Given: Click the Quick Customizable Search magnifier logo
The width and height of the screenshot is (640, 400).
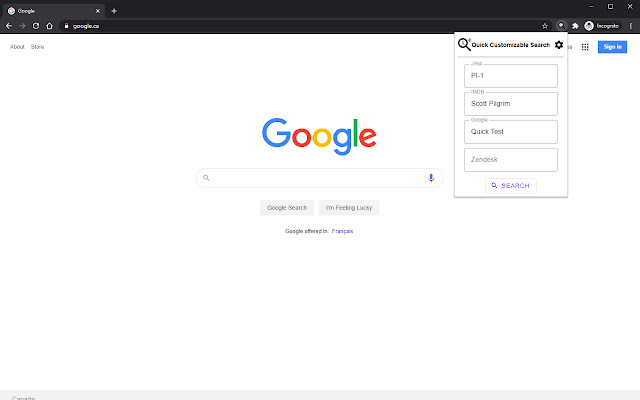Looking at the screenshot, I should (x=464, y=44).
